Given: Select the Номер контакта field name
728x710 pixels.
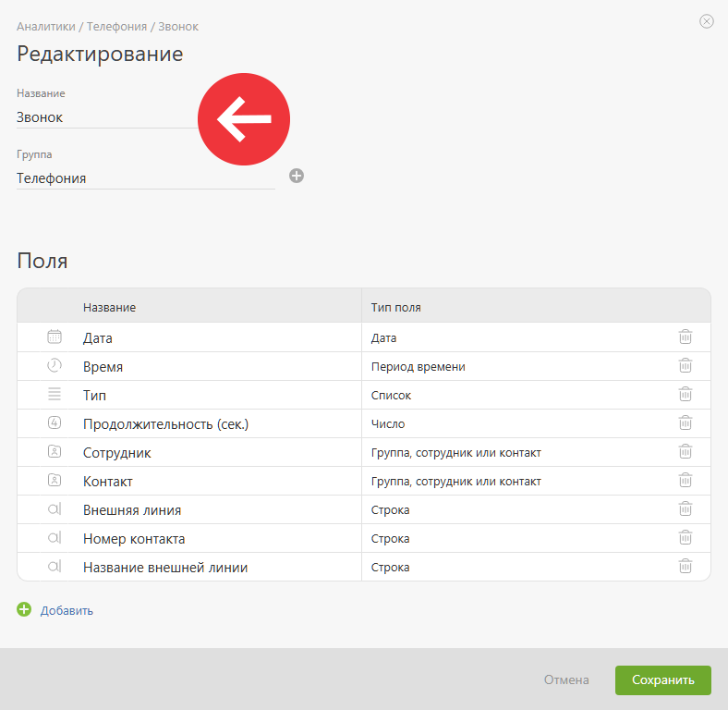Looking at the screenshot, I should click(x=134, y=539).
